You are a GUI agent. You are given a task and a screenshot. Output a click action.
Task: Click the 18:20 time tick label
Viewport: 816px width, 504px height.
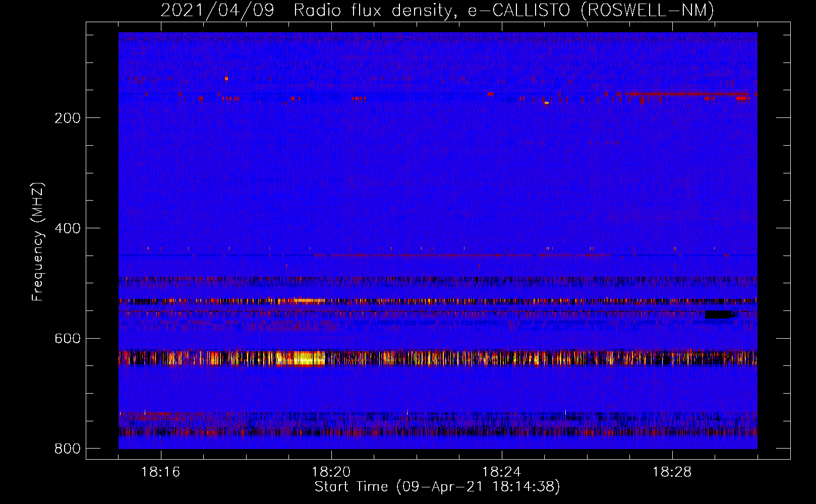[x=331, y=472]
